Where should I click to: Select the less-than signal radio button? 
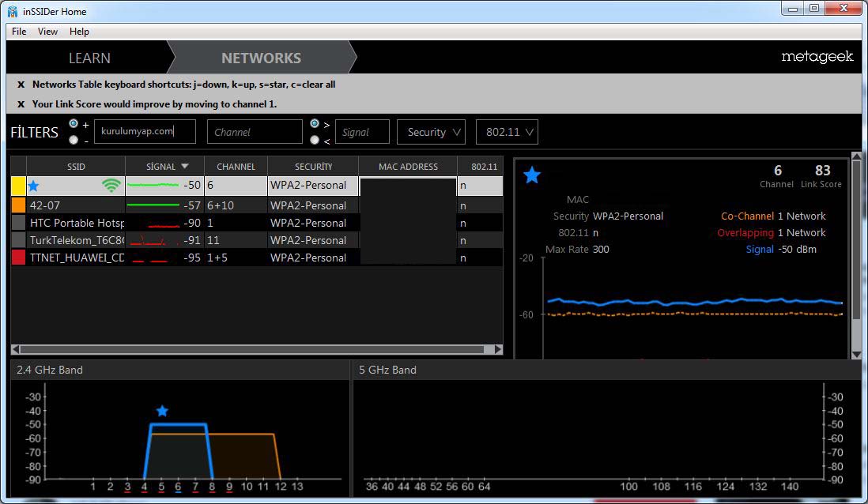coord(315,140)
